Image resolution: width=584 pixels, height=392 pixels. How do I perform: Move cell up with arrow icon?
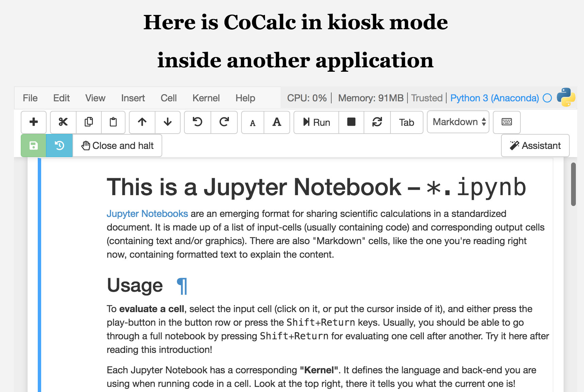(x=142, y=122)
